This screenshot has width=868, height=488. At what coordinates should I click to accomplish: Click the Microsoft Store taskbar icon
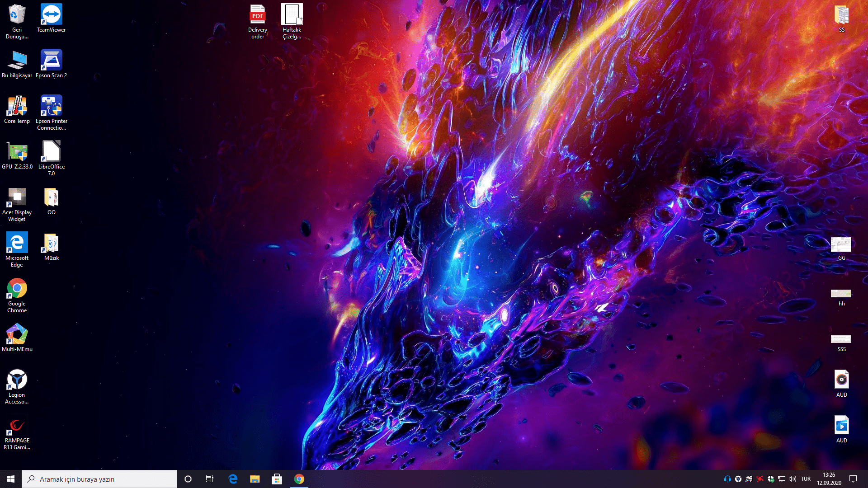pos(277,479)
